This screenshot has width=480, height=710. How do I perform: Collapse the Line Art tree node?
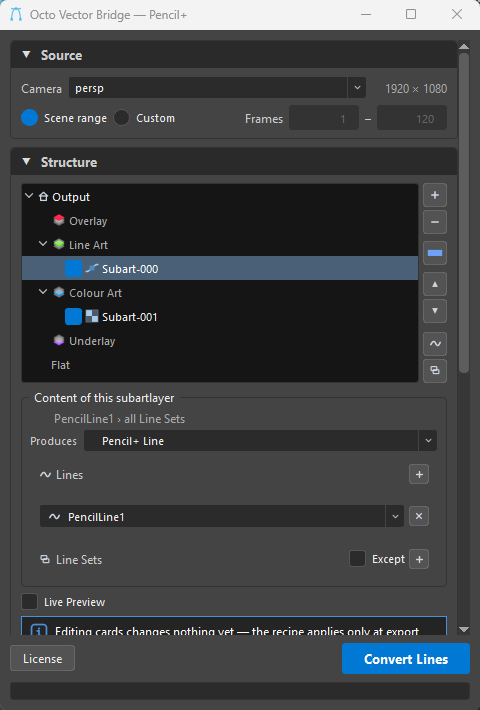pos(43,244)
